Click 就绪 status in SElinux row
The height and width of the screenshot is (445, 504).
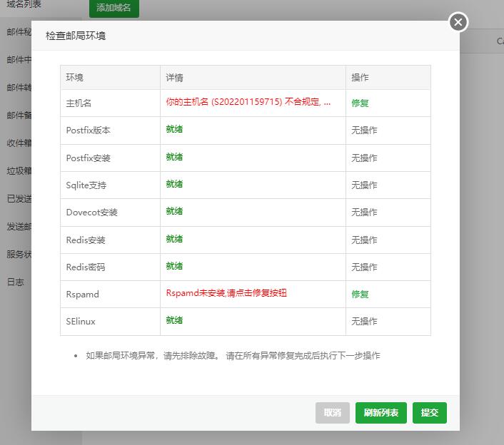[x=174, y=320]
